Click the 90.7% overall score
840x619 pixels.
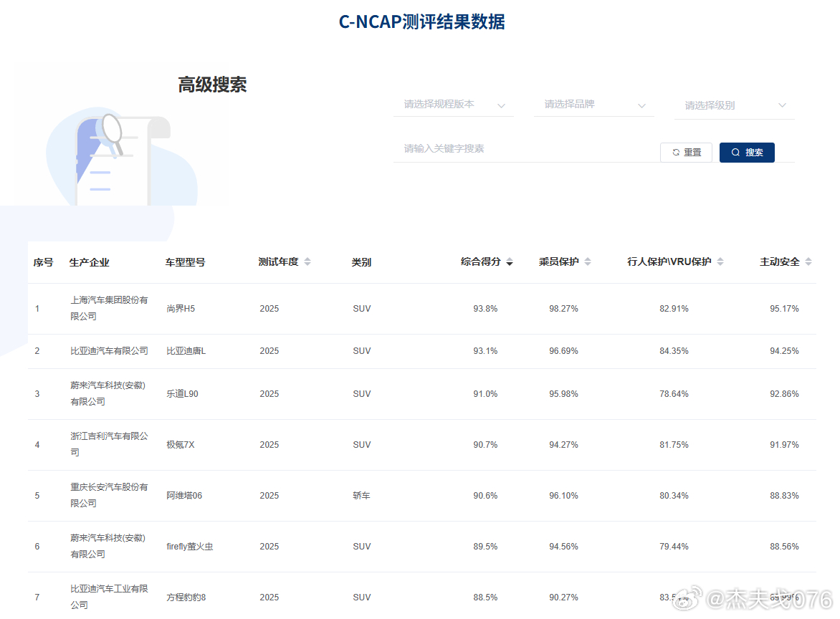point(485,445)
